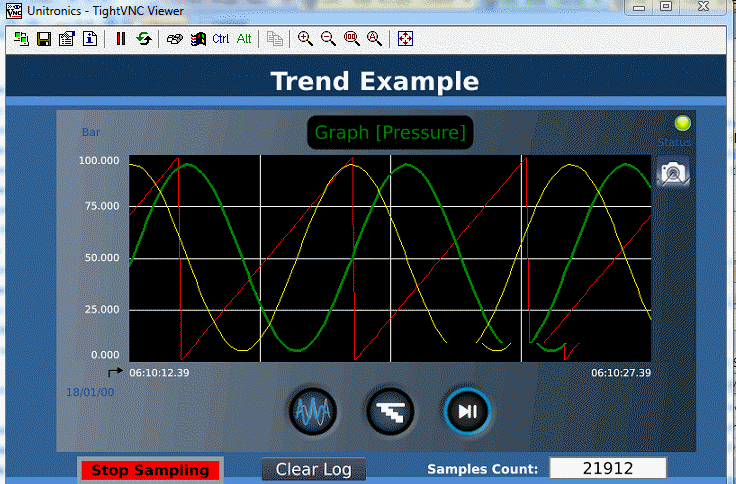Click the Clear Log button

[313, 470]
